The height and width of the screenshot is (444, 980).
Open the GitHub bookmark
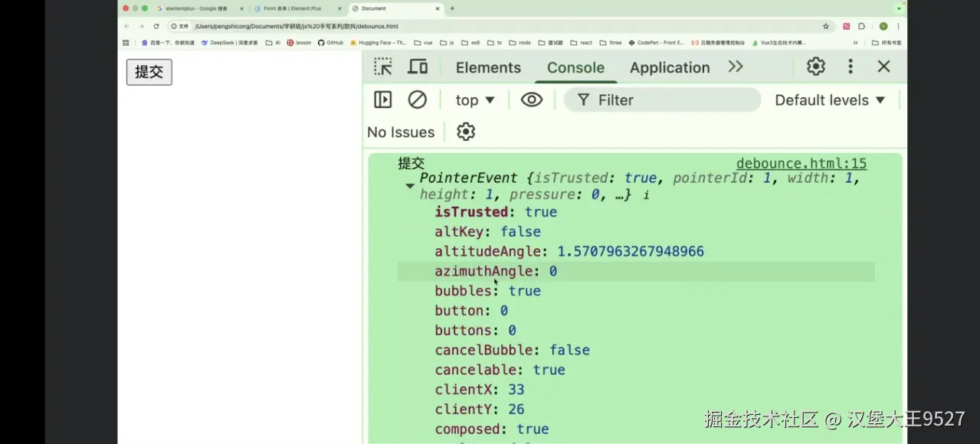tap(330, 43)
